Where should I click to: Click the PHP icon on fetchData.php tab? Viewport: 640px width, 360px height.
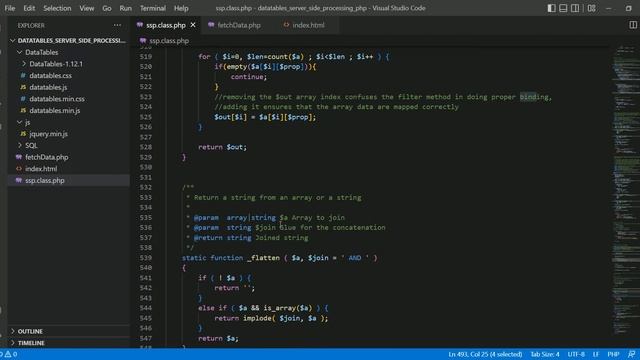point(211,25)
